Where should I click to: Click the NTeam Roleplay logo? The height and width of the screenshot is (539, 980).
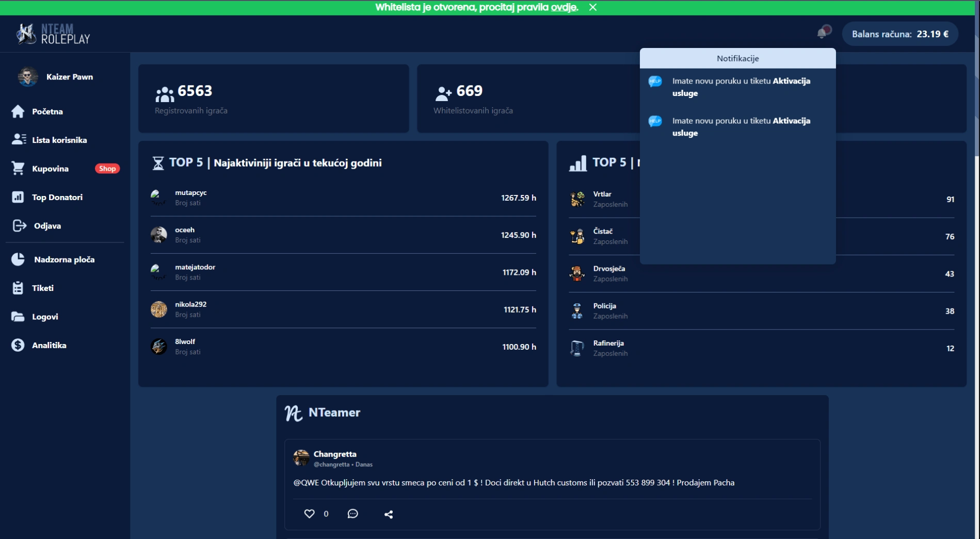(x=53, y=34)
